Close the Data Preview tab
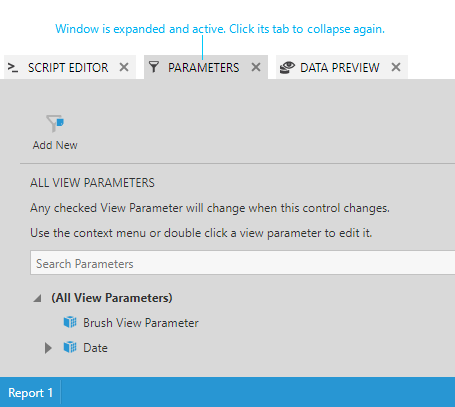Viewport: 455px width, 407px height. tap(396, 67)
